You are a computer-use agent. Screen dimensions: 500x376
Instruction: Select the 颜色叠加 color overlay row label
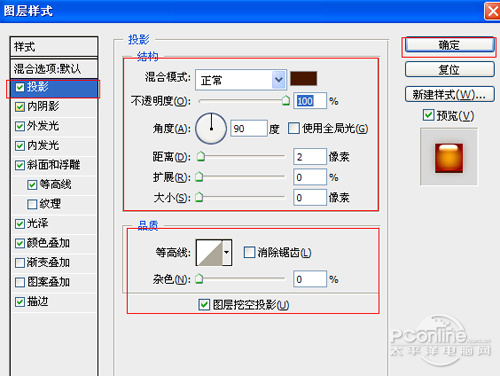(x=48, y=243)
